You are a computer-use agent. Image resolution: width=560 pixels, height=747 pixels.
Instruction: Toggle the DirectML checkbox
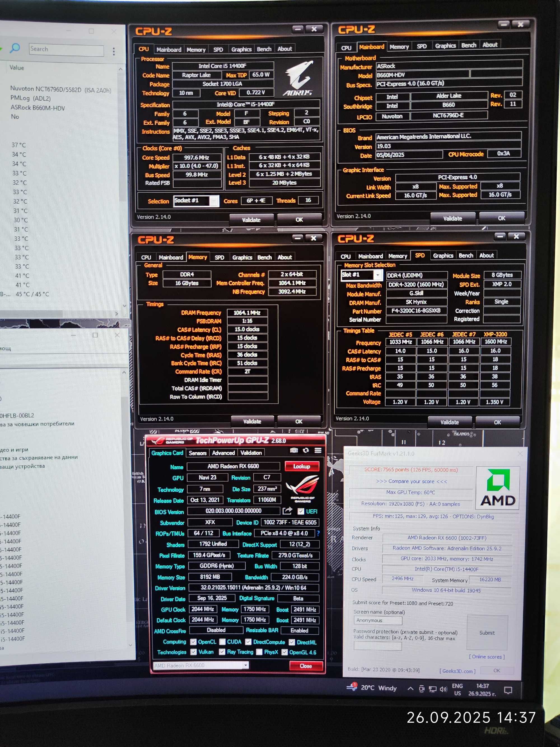tap(292, 642)
